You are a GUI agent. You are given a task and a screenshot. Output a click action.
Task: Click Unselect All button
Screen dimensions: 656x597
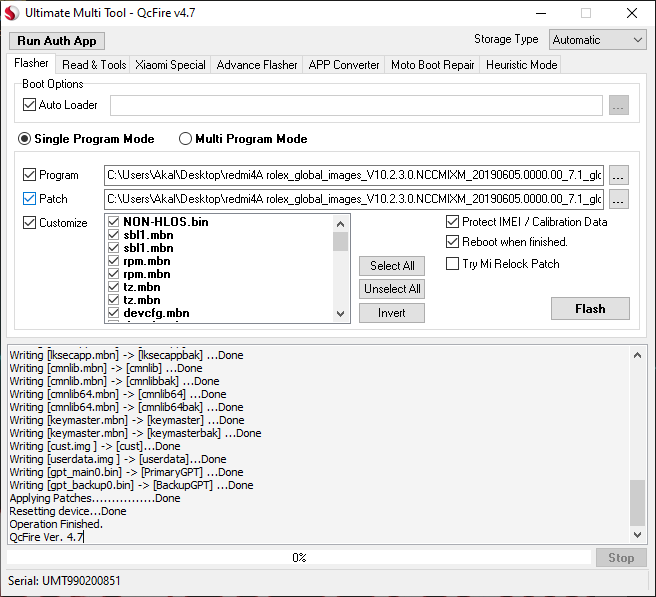pos(392,289)
